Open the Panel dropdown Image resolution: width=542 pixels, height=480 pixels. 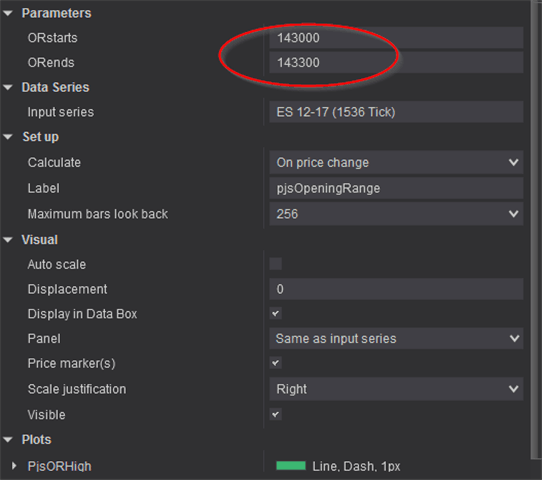(x=396, y=339)
